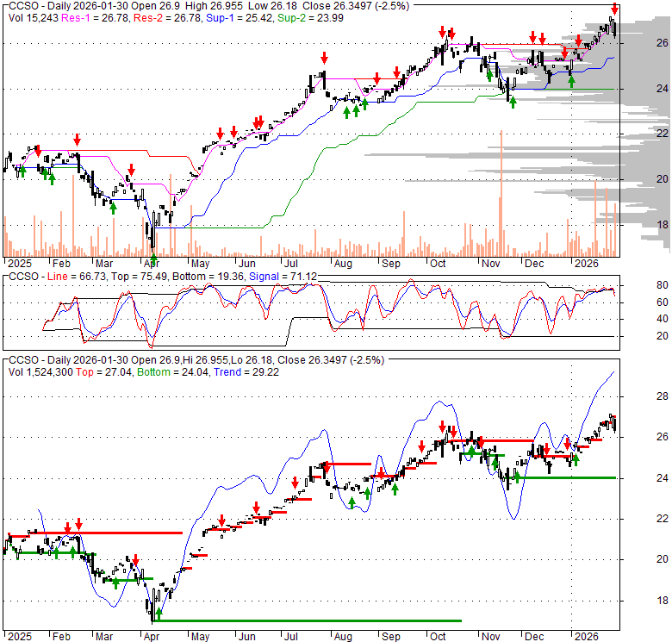This screenshot has width=672, height=642.
Task: Click the red arrow above mid-March bar, top chart
Action: (x=131, y=170)
